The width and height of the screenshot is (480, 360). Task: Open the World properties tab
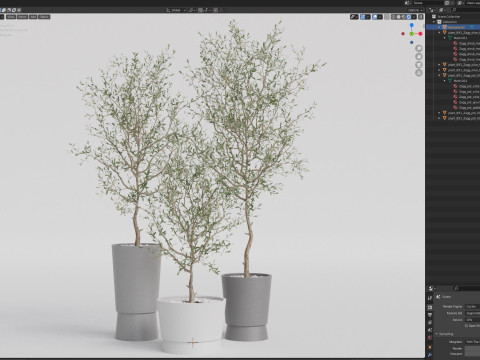point(430,338)
